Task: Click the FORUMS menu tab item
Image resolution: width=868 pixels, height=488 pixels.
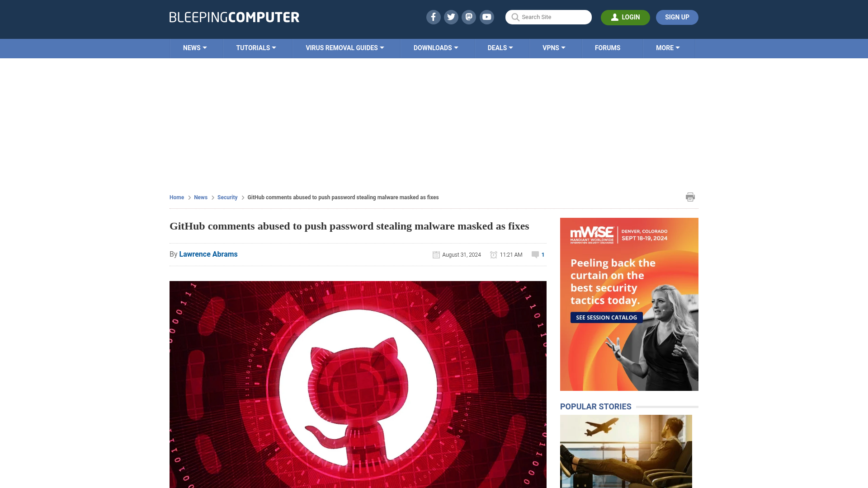Action: [x=608, y=47]
